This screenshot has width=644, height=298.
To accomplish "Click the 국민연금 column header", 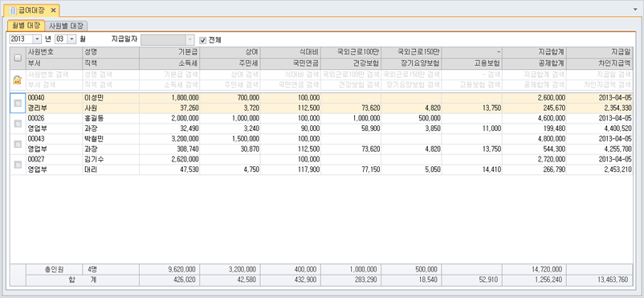I will pos(291,63).
